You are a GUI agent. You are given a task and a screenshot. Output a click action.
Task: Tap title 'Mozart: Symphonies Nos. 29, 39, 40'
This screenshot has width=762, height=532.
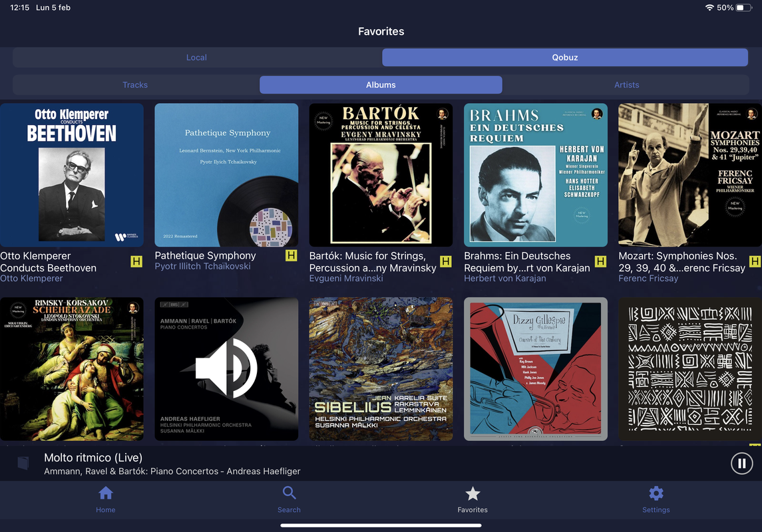[x=682, y=261]
